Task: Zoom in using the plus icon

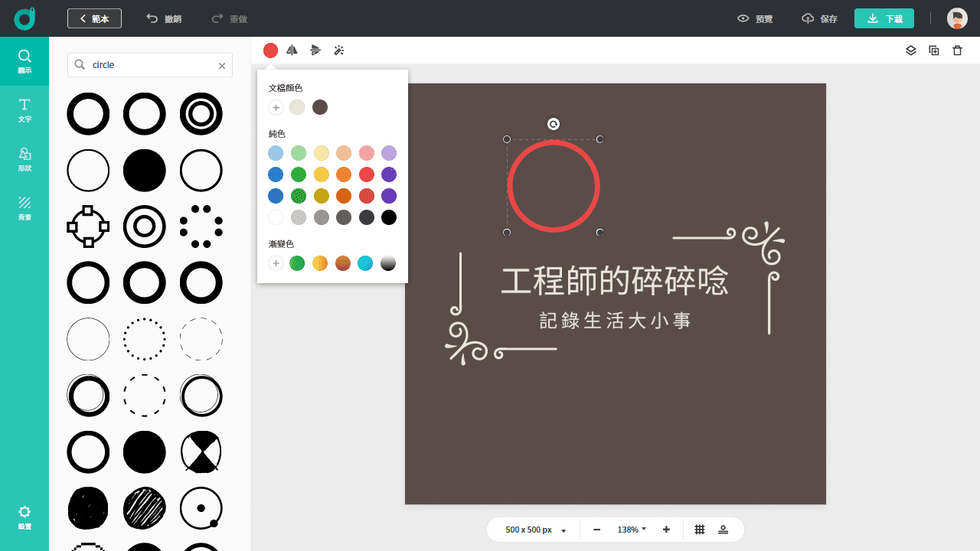Action: 665,529
